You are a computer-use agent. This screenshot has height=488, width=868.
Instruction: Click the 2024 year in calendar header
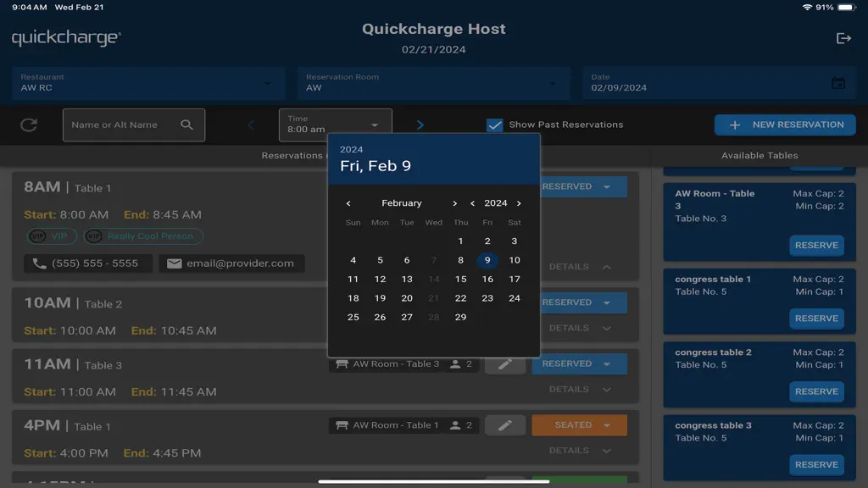click(351, 149)
